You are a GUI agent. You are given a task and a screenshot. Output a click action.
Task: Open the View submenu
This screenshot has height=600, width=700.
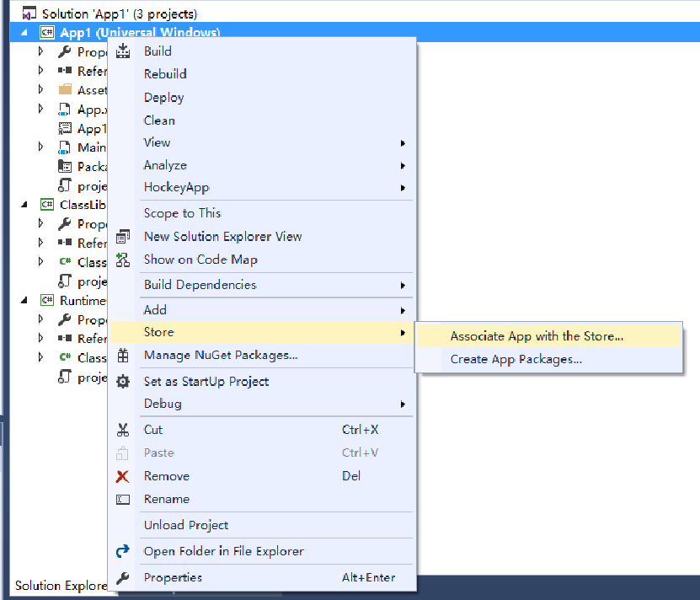pyautogui.click(x=264, y=142)
